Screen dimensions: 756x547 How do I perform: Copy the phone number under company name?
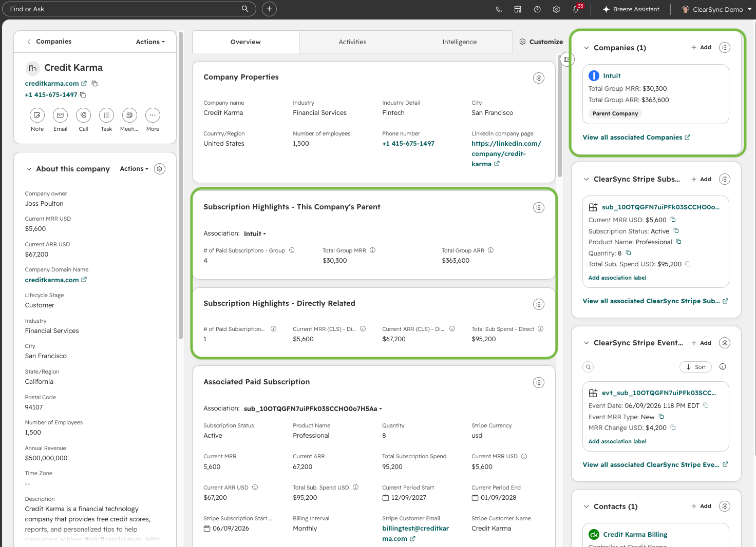pos(83,95)
